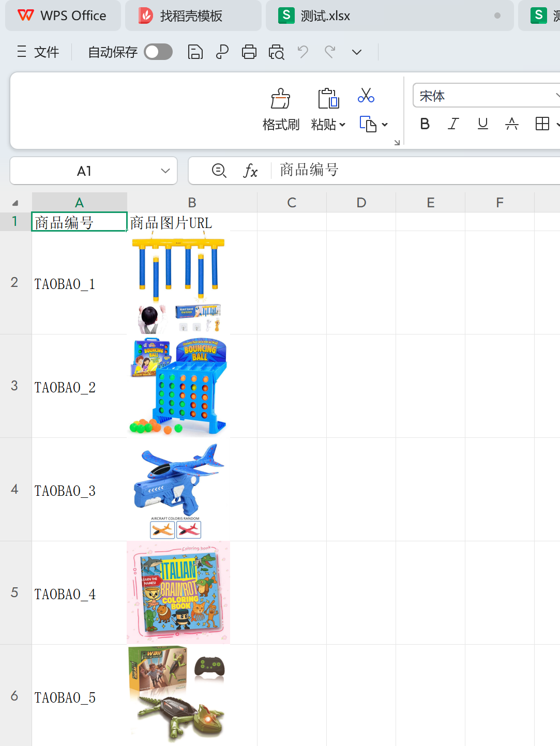Expand the quick access toolbar chevron
This screenshot has width=560, height=746.
(357, 52)
